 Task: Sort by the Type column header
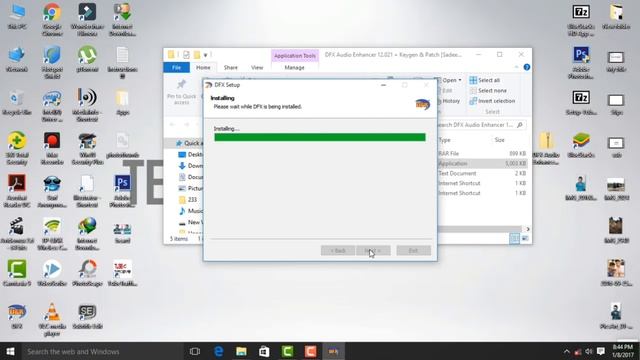(444, 140)
